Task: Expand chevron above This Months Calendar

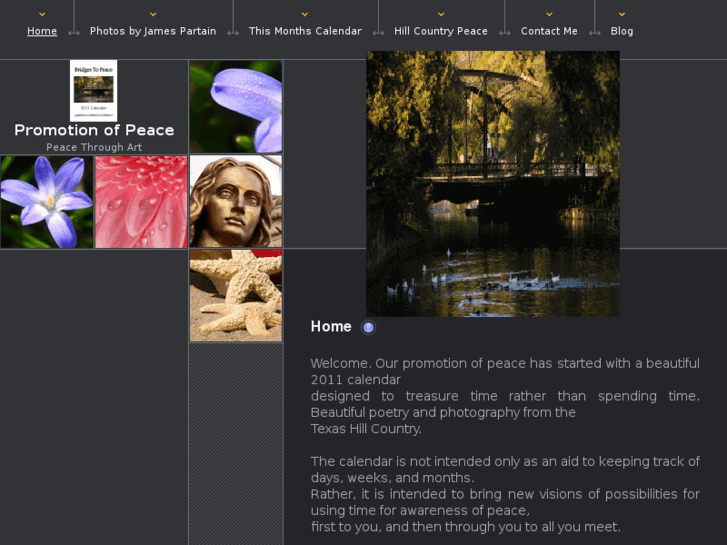Action: pyautogui.click(x=305, y=14)
